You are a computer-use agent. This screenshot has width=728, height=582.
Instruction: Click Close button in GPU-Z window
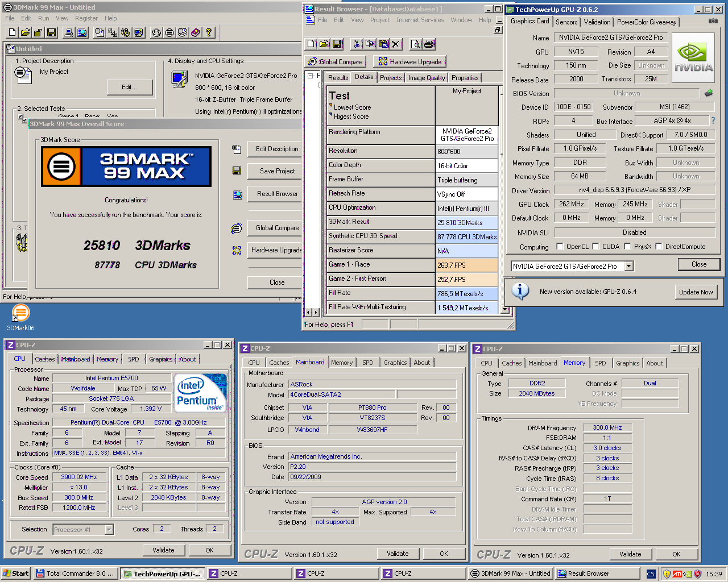699,264
